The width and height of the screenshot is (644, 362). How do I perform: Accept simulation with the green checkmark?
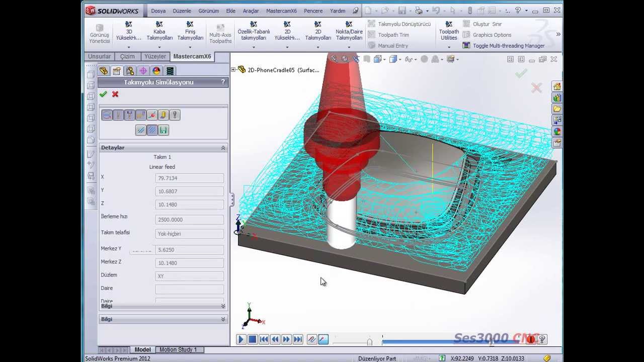pyautogui.click(x=103, y=94)
